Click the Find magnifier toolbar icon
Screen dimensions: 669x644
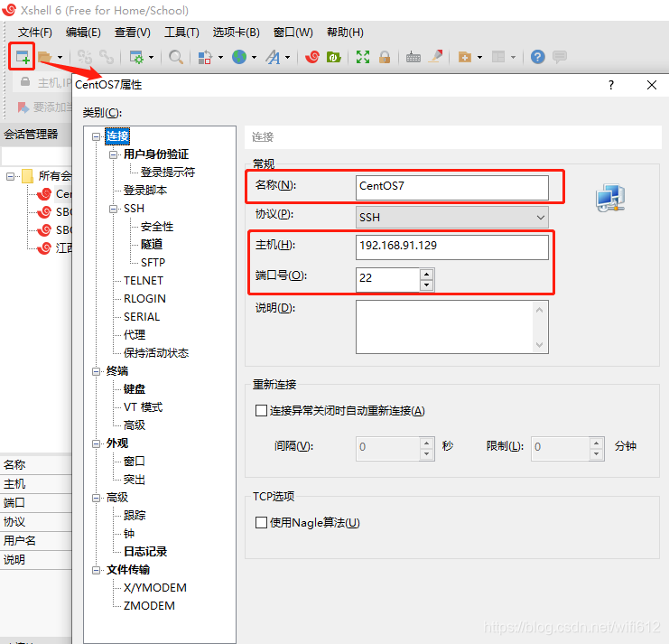(x=176, y=57)
